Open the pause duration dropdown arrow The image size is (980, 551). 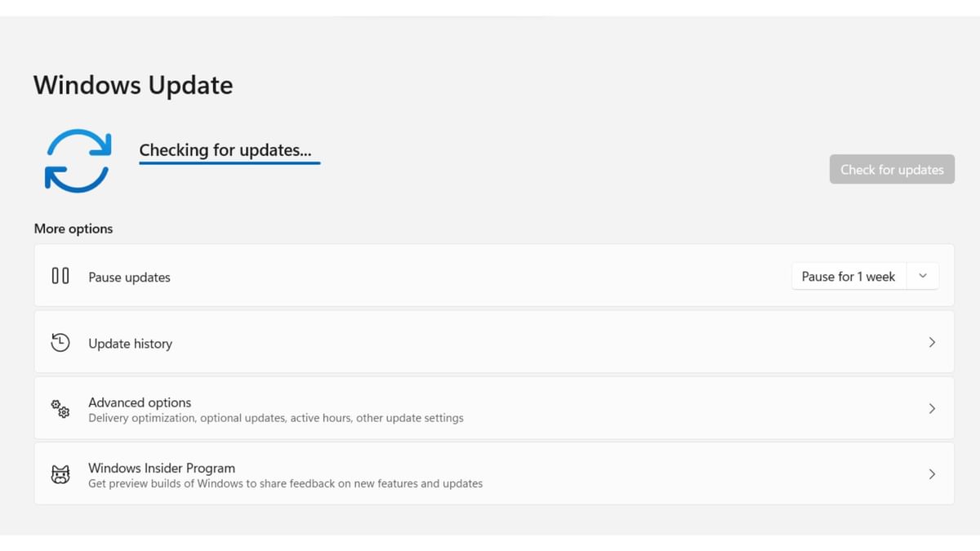[x=923, y=277]
